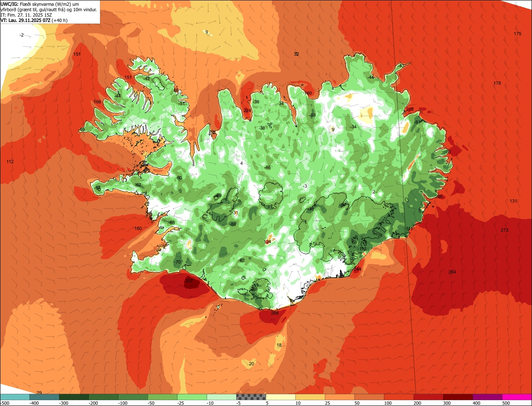This screenshot has height=406, width=532.
Task: Click the '166' value off the Westfjords
Action: [97, 102]
